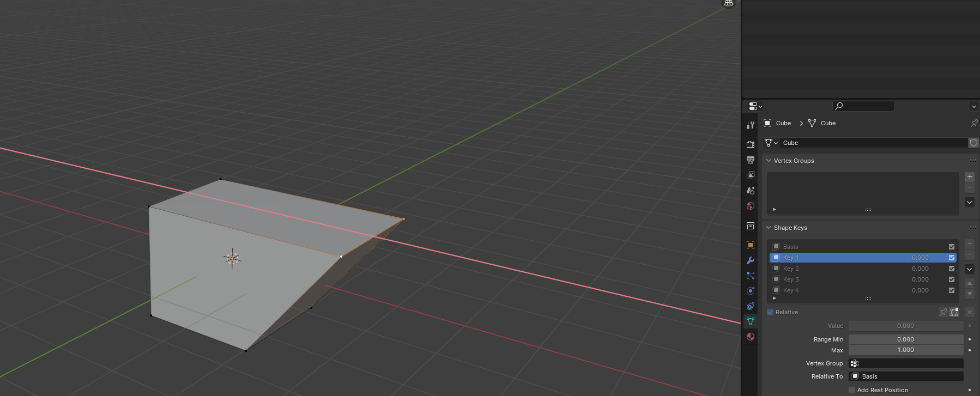Viewport: 980px width, 396px height.
Task: Uncheck the Basis shape key checkbox
Action: pyautogui.click(x=952, y=247)
